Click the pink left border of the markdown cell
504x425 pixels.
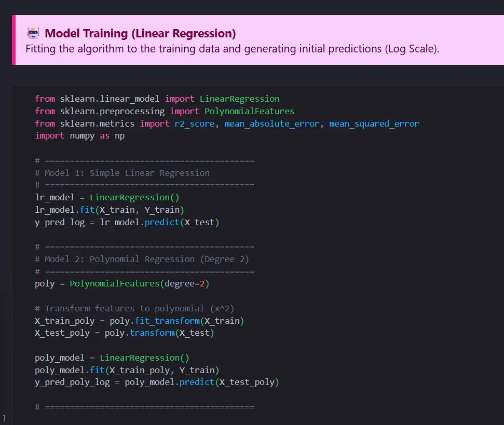click(x=13, y=40)
